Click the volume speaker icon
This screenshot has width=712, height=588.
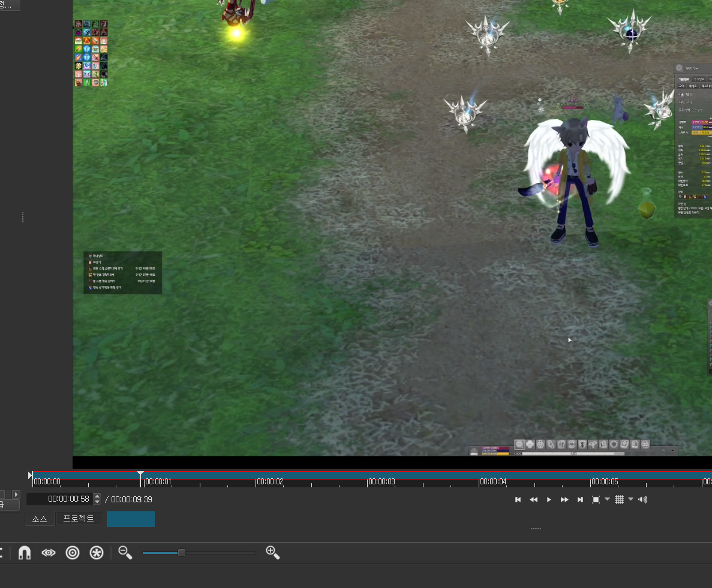(642, 499)
